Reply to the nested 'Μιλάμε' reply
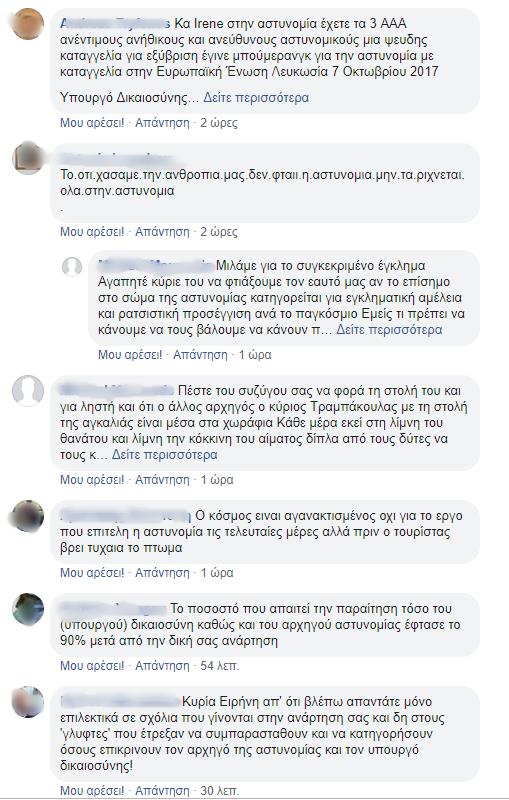The image size is (509, 800). pyautogui.click(x=200, y=355)
